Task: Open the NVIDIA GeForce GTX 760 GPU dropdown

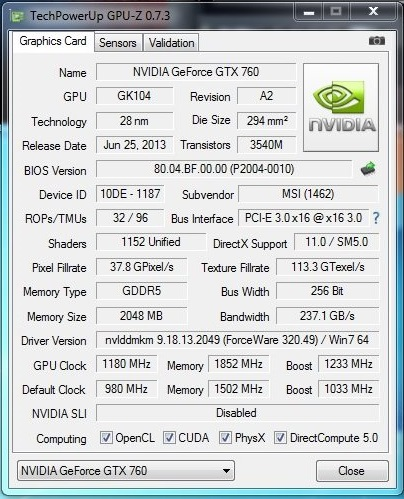Action: 126,471
